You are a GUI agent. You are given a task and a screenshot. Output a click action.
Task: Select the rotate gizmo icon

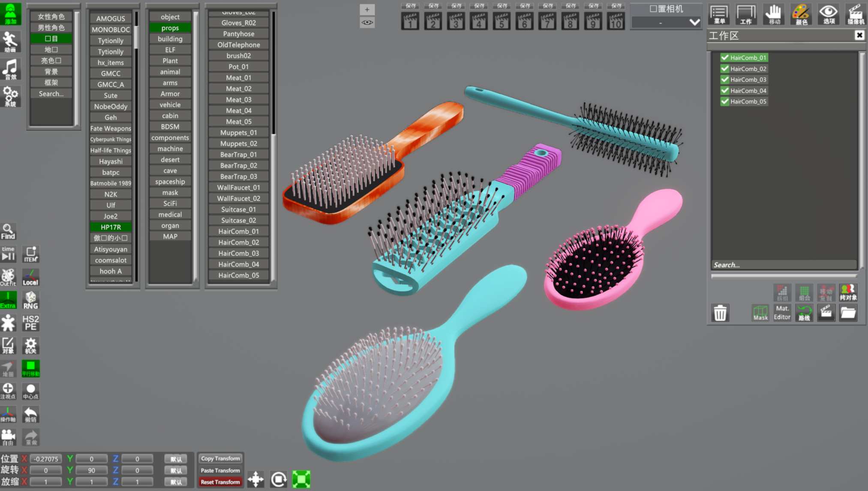point(279,479)
